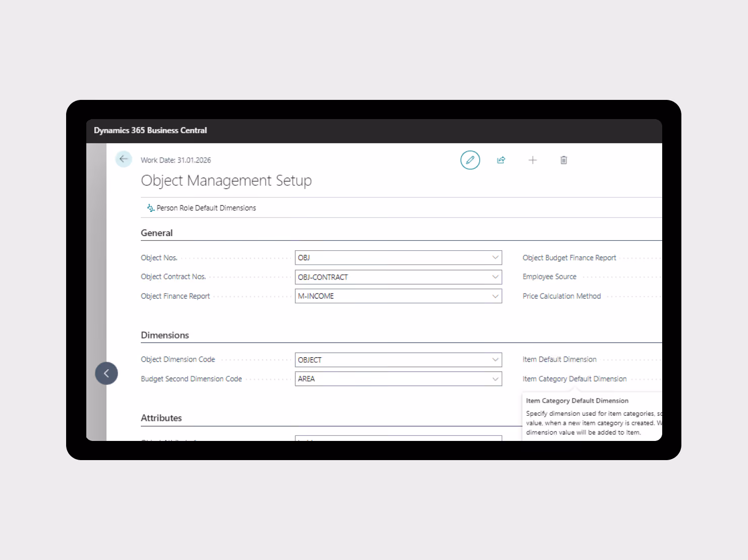This screenshot has height=560, width=748.
Task: Click the AREA field value
Action: coord(306,379)
